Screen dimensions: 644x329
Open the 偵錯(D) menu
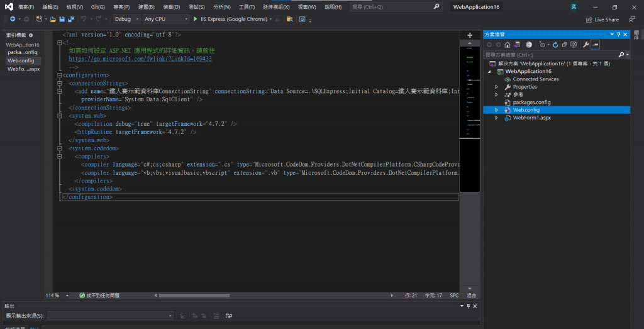point(171,8)
